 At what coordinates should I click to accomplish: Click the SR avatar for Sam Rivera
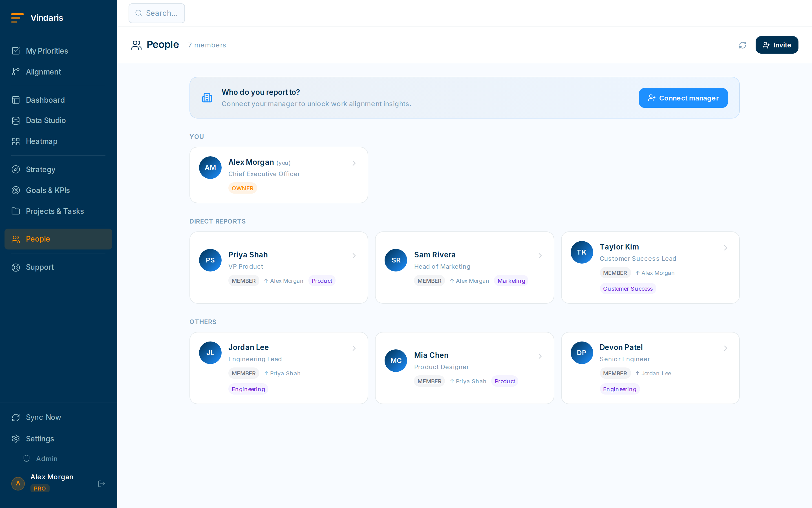[x=396, y=260]
